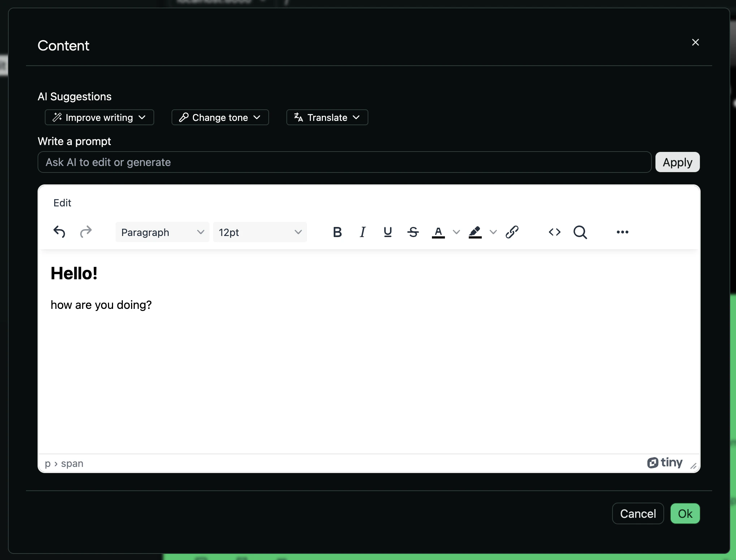The width and height of the screenshot is (736, 560).
Task: Click the Tiny logo link
Action: click(x=665, y=463)
